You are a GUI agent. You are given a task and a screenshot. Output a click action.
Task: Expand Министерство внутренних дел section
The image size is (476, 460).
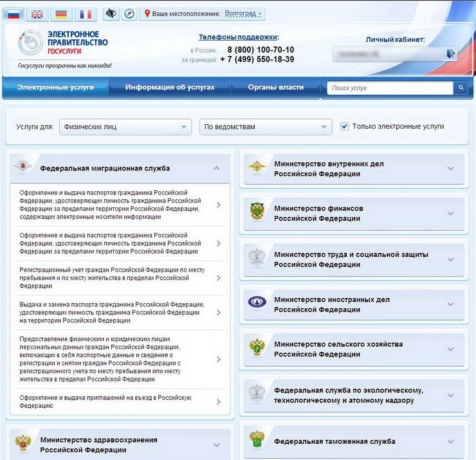(450, 168)
